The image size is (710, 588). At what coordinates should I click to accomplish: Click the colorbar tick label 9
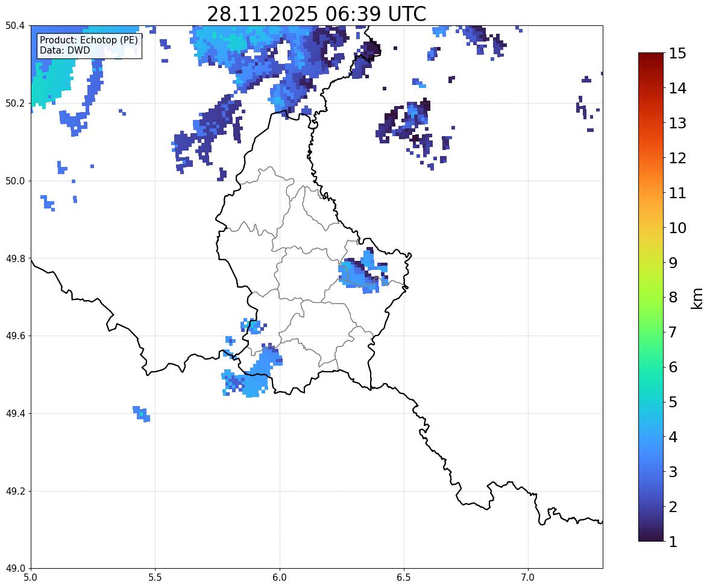point(673,263)
